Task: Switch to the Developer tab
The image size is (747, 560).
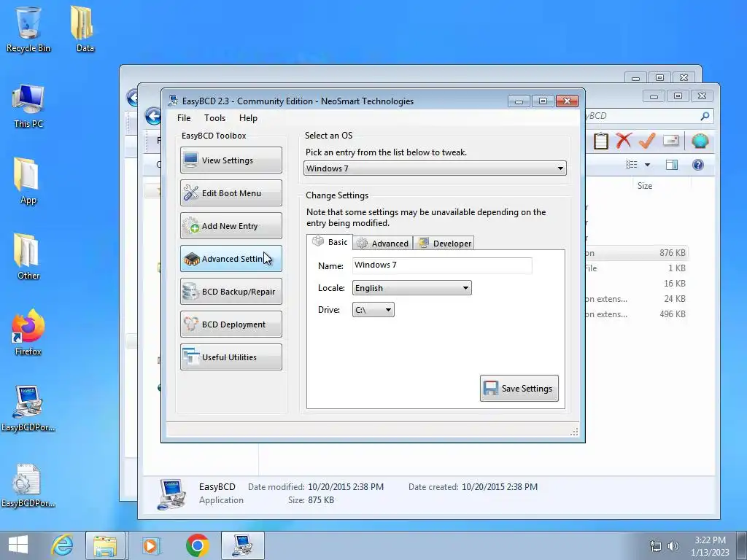Action: [444, 244]
